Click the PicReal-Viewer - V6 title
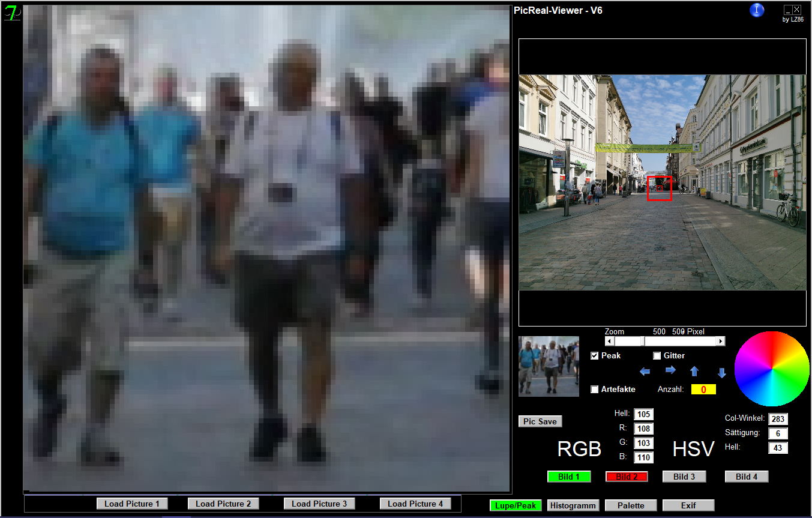 (x=558, y=10)
